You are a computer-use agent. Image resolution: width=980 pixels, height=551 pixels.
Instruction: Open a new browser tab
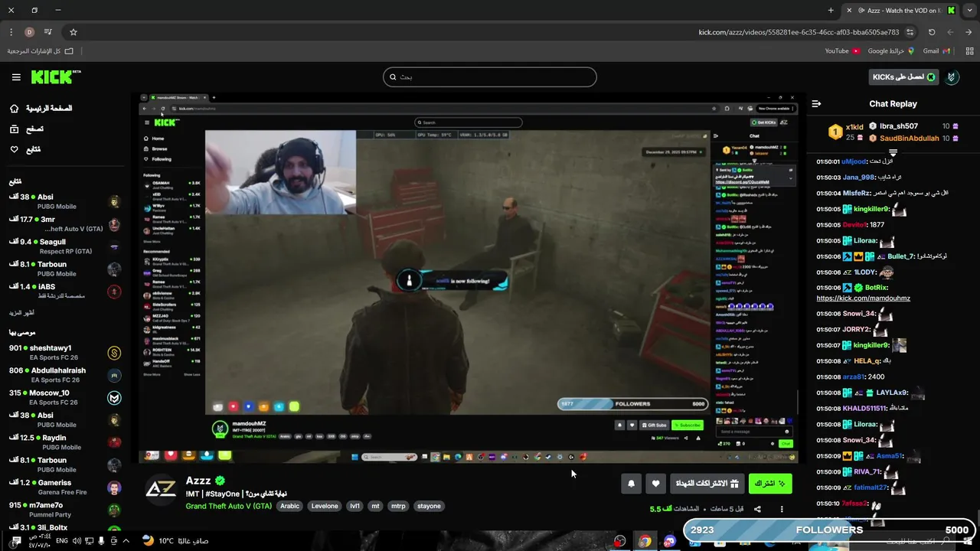[x=831, y=11]
